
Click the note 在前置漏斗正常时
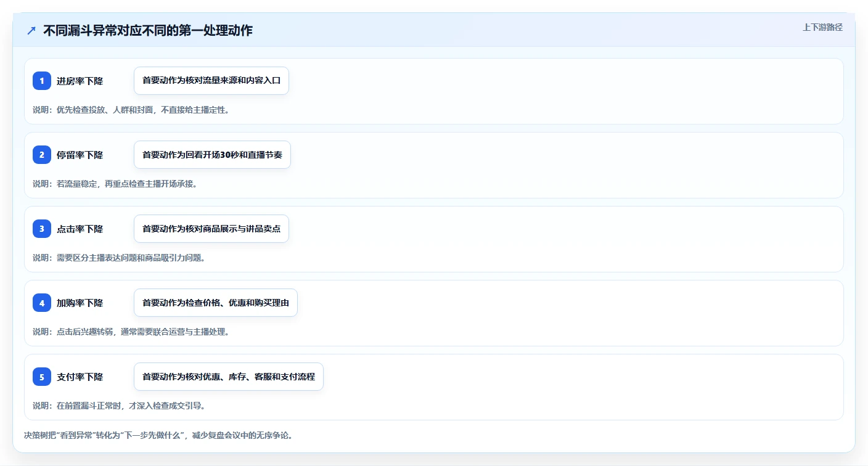(x=89, y=406)
